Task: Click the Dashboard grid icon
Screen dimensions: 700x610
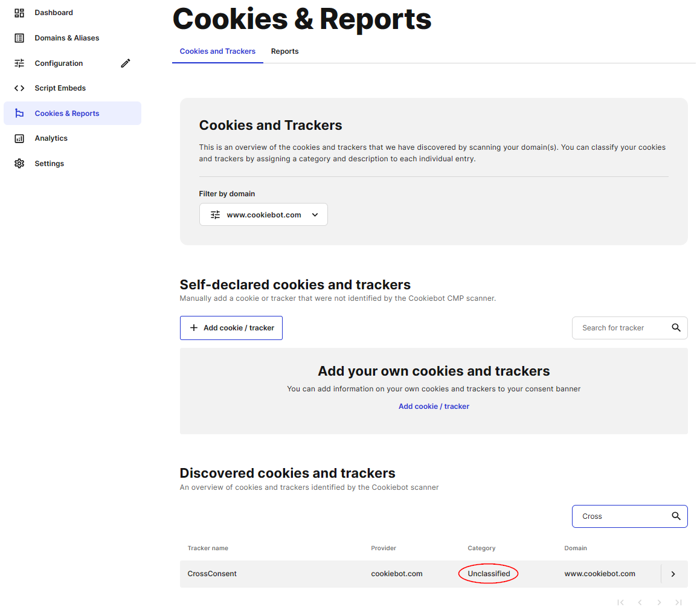Action: tap(19, 13)
